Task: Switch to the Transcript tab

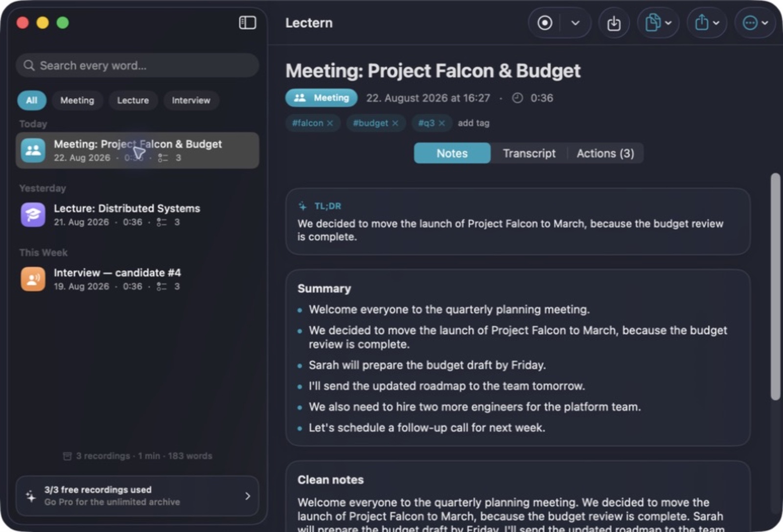Action: 530,154
